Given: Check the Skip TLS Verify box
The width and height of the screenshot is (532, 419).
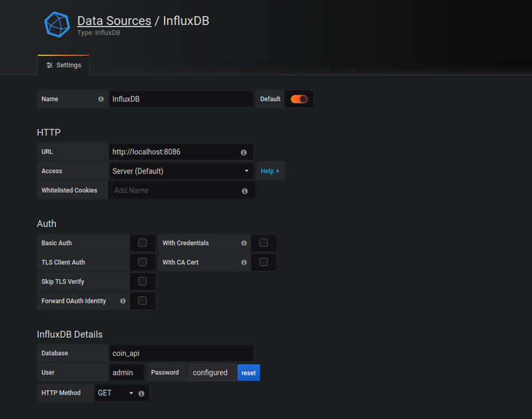Looking at the screenshot, I should [143, 282].
